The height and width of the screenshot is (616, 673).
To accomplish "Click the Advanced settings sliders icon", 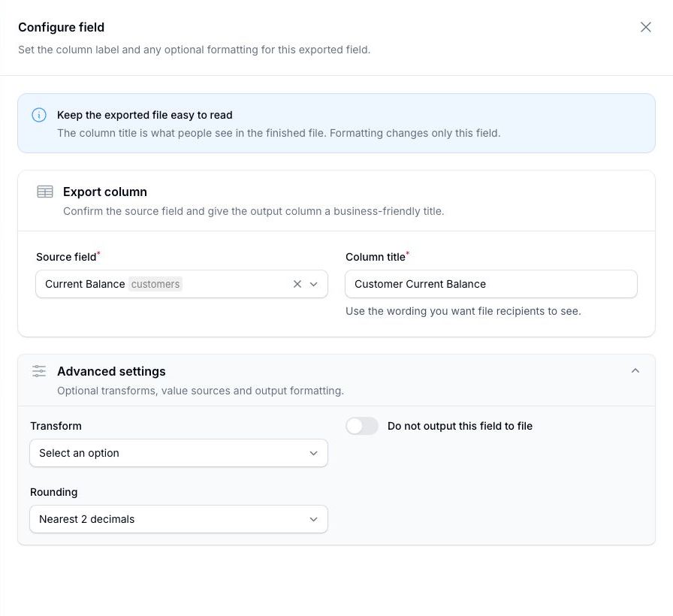I will (x=39, y=371).
